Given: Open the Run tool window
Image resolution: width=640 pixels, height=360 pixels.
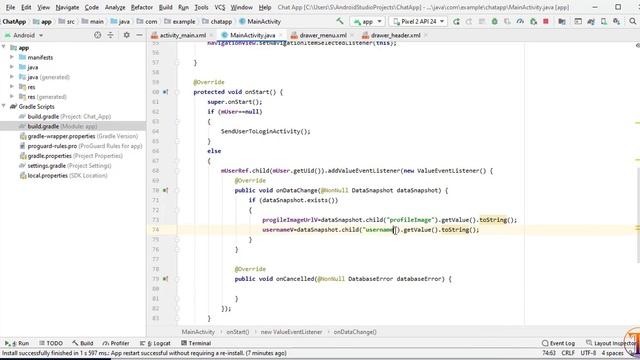Looking at the screenshot, I should [x=17, y=343].
